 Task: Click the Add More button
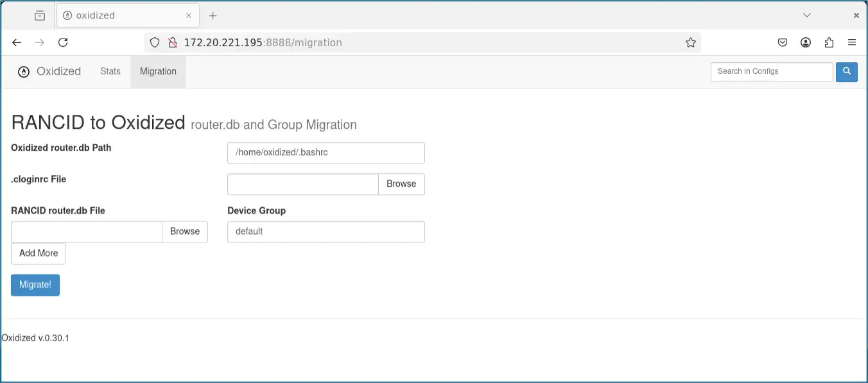39,253
